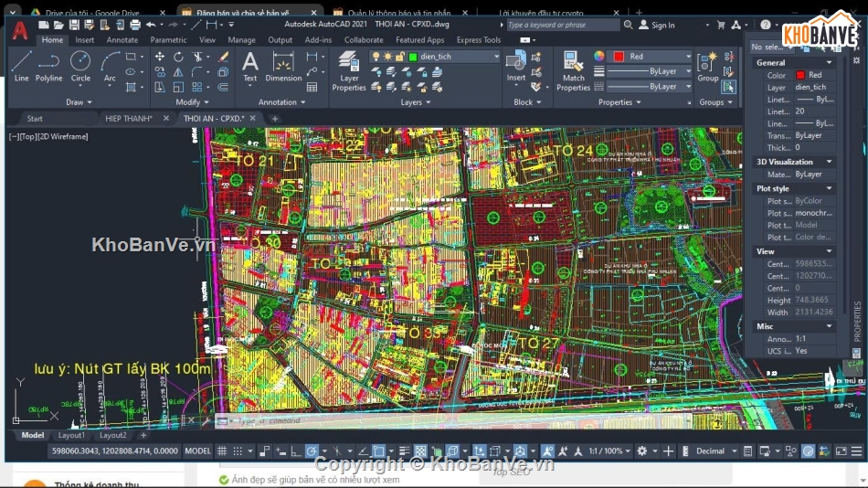
Task: Click the Scale tool icon
Action: tap(178, 87)
